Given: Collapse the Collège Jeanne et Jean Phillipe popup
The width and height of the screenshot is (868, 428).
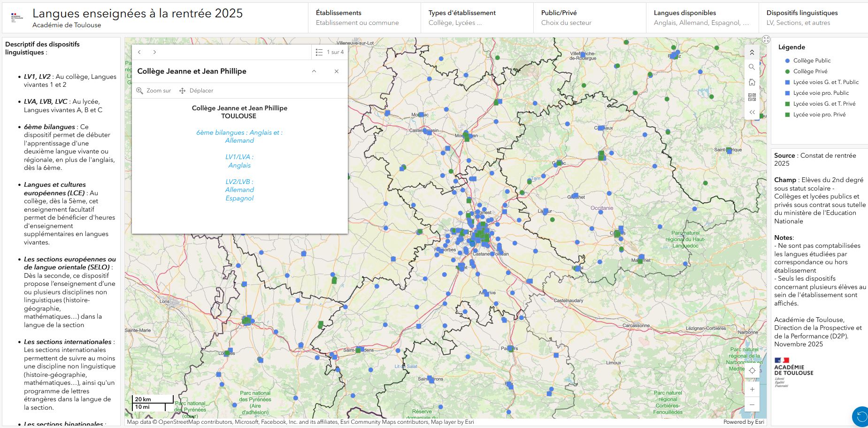Looking at the screenshot, I should pyautogui.click(x=314, y=71).
